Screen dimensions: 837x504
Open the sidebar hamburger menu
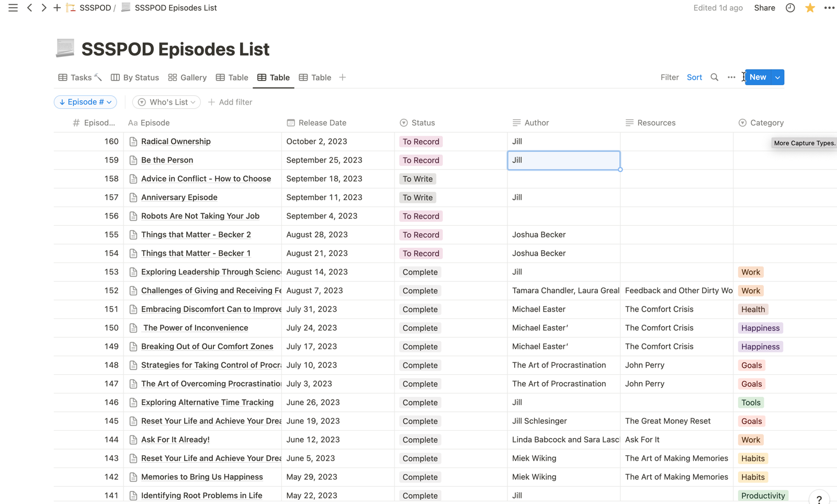pos(13,8)
